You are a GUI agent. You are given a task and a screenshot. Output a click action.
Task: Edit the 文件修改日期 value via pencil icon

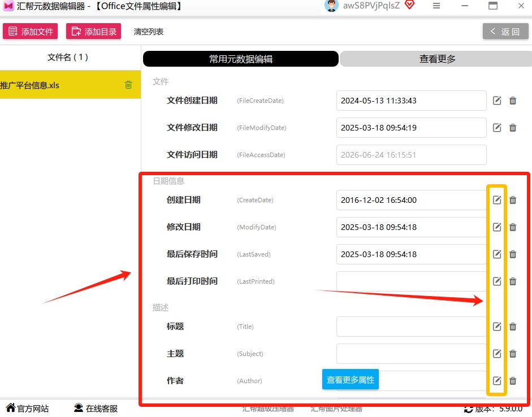click(x=497, y=128)
